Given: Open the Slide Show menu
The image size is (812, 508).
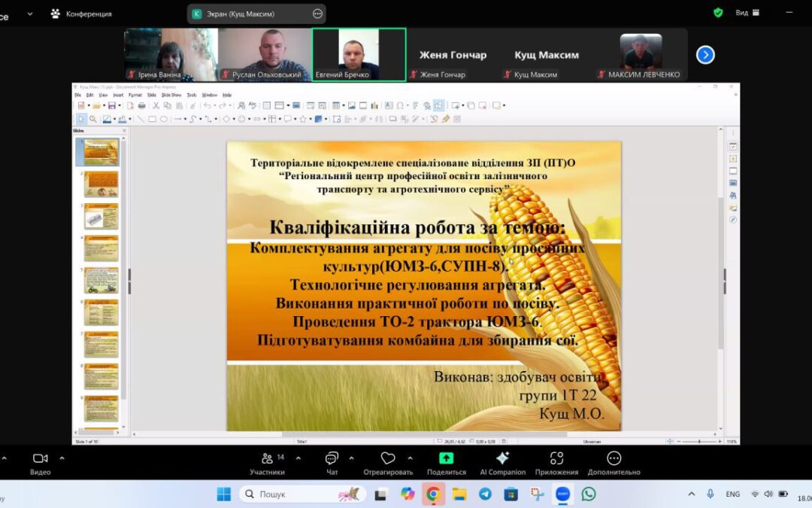Looking at the screenshot, I should point(172,96).
